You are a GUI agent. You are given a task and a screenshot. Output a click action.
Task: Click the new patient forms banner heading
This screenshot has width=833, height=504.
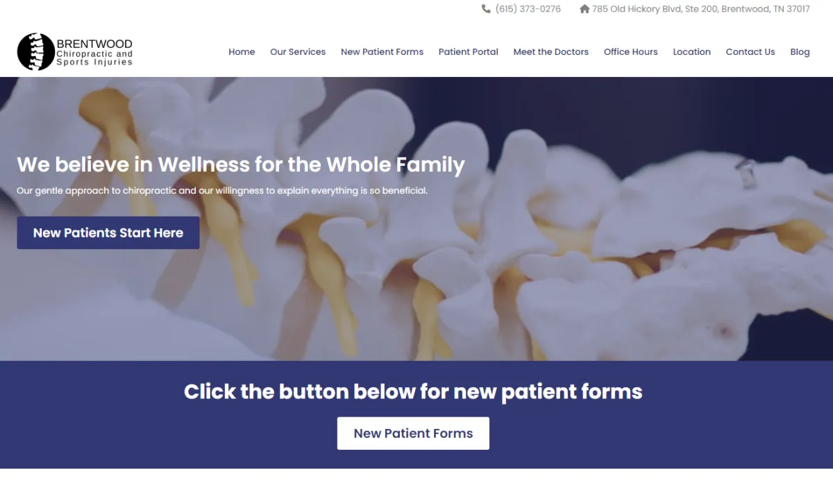413,392
